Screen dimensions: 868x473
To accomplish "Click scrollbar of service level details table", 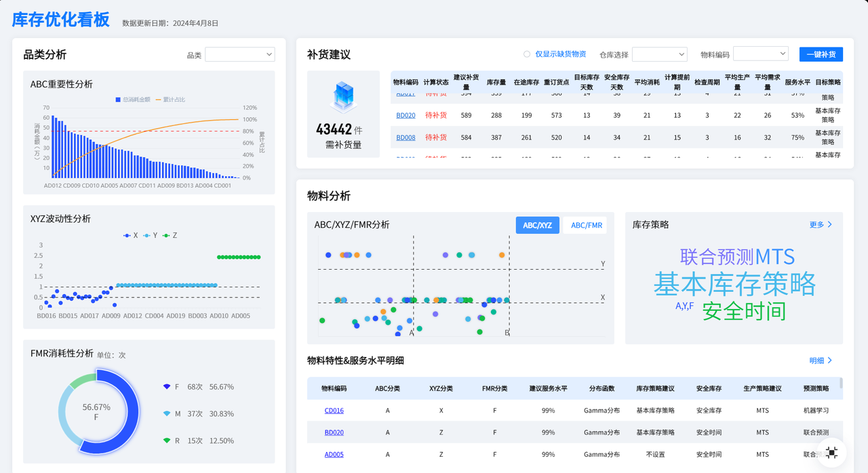I will (x=842, y=384).
